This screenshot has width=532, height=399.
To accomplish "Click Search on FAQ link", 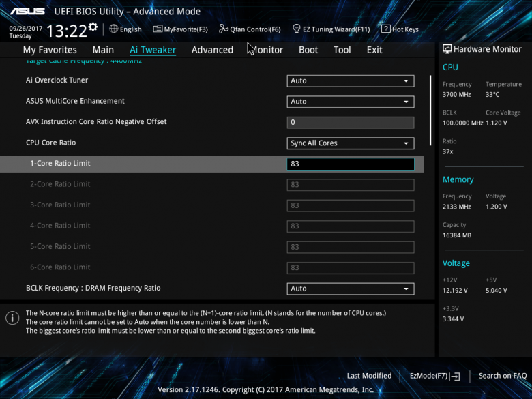I will click(x=503, y=376).
